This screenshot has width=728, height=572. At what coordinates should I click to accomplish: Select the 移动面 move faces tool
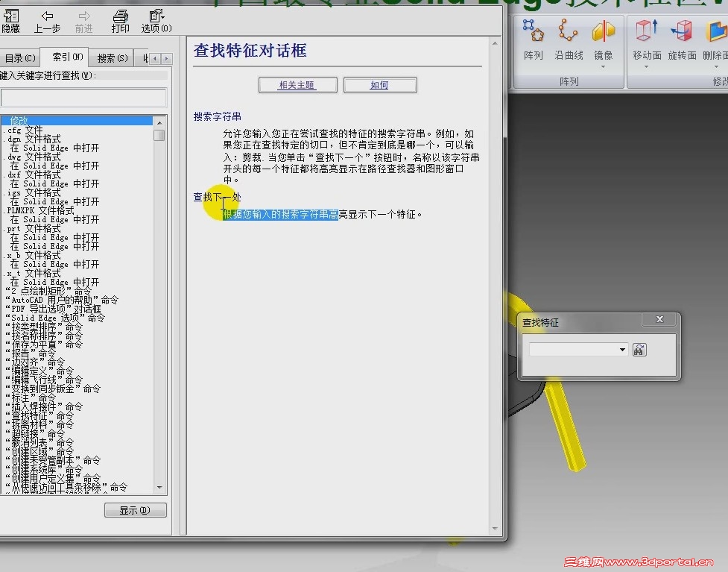(647, 40)
